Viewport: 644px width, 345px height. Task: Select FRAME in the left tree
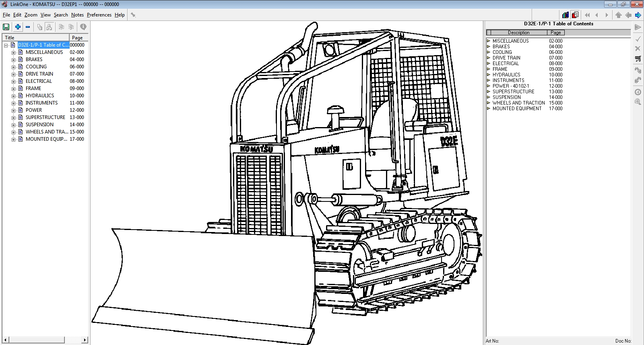(x=33, y=88)
